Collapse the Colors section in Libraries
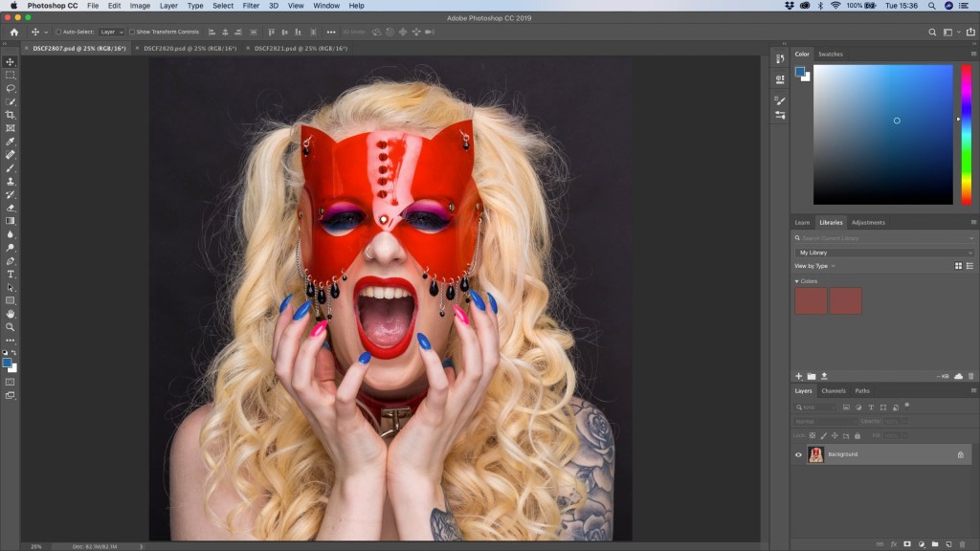980x551 pixels. point(796,281)
